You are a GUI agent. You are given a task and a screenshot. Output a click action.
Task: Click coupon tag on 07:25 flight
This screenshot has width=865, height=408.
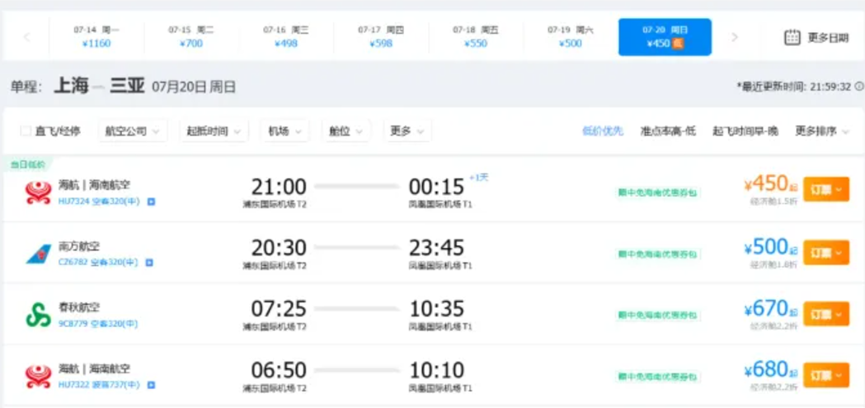(658, 315)
